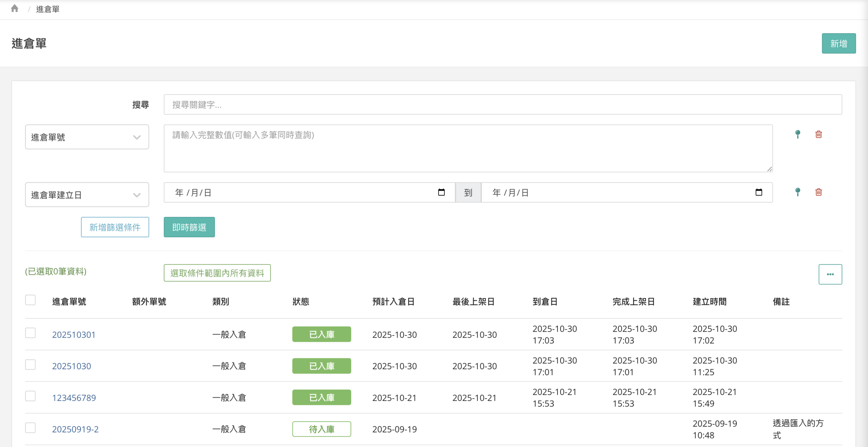
Task: Click 選取條件範圍內所有資料 button
Action: click(x=217, y=273)
